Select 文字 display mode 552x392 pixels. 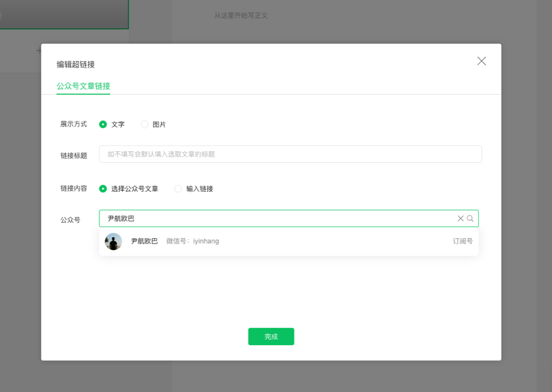103,124
